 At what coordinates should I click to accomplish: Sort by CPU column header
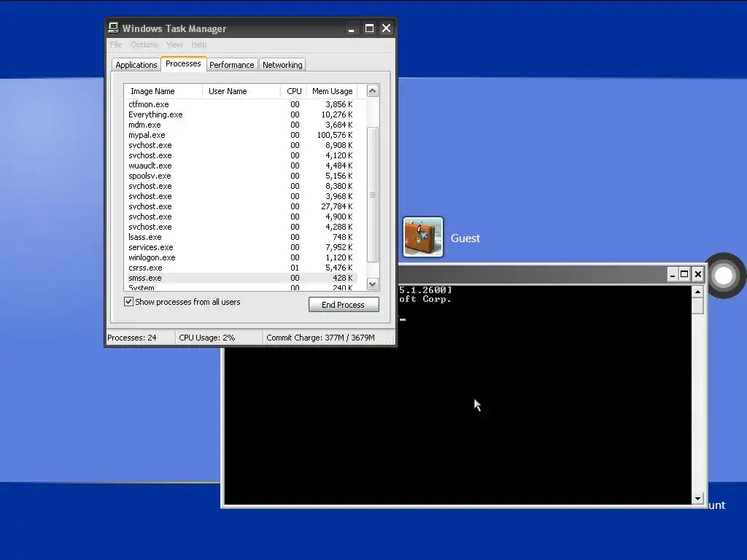pyautogui.click(x=293, y=91)
